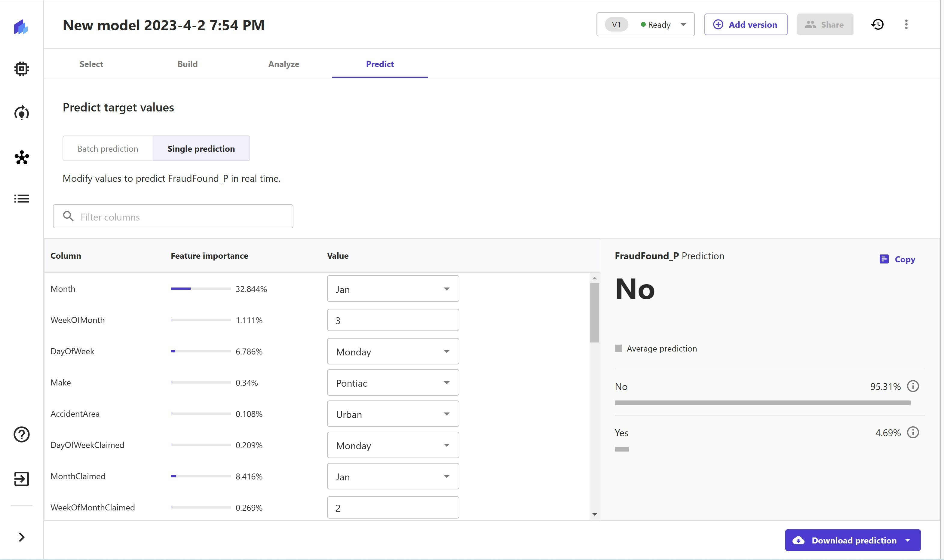Click info icon next to Yes 4.69%

pos(913,432)
